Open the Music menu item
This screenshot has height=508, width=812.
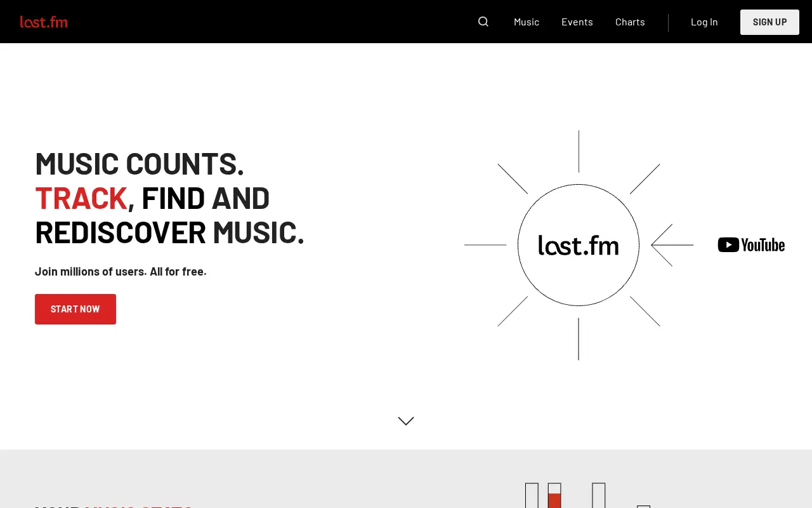(527, 22)
